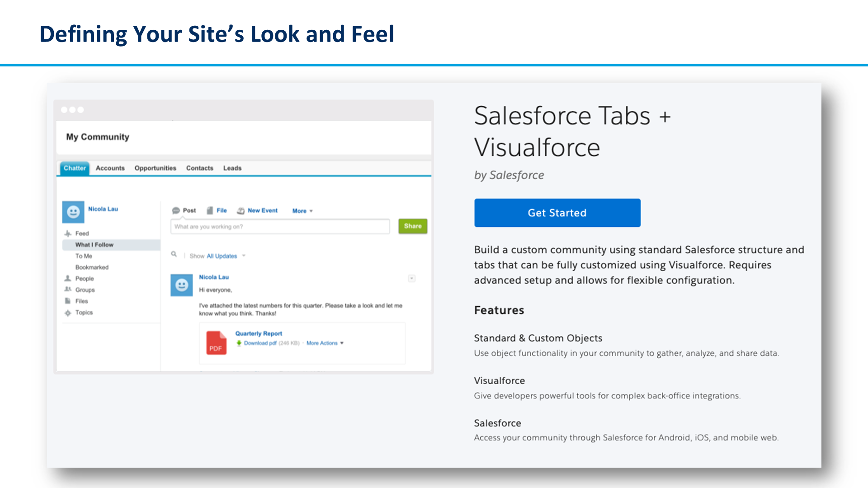Screen dimensions: 868x488
Task: Select the Post speech bubble icon
Action: [176, 211]
